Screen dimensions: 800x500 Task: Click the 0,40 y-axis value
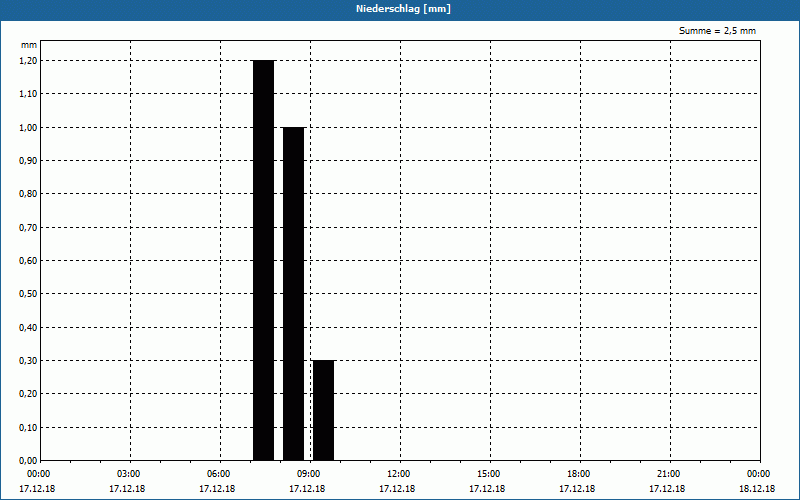(28, 327)
